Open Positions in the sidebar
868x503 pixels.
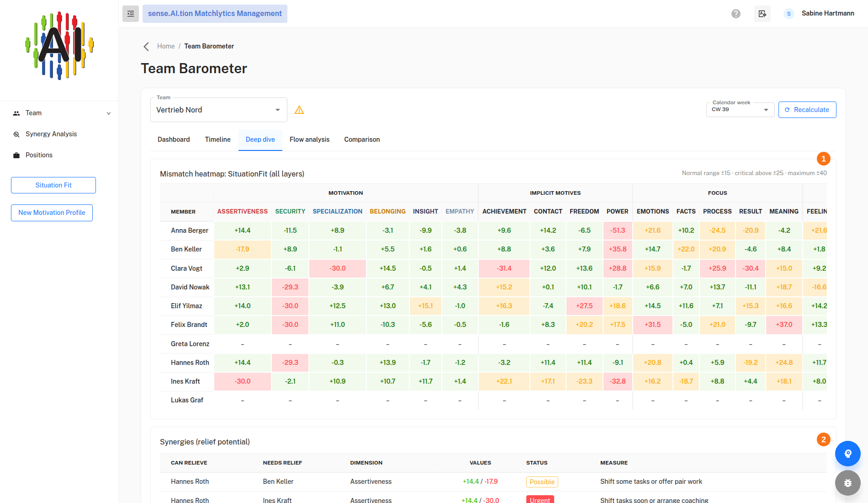coord(39,155)
